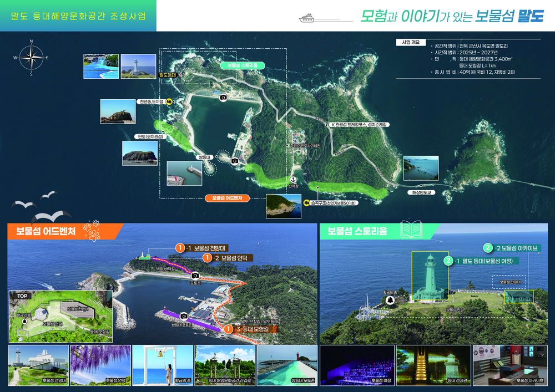Click the compass rose icon
The width and height of the screenshot is (555, 392).
[31, 58]
